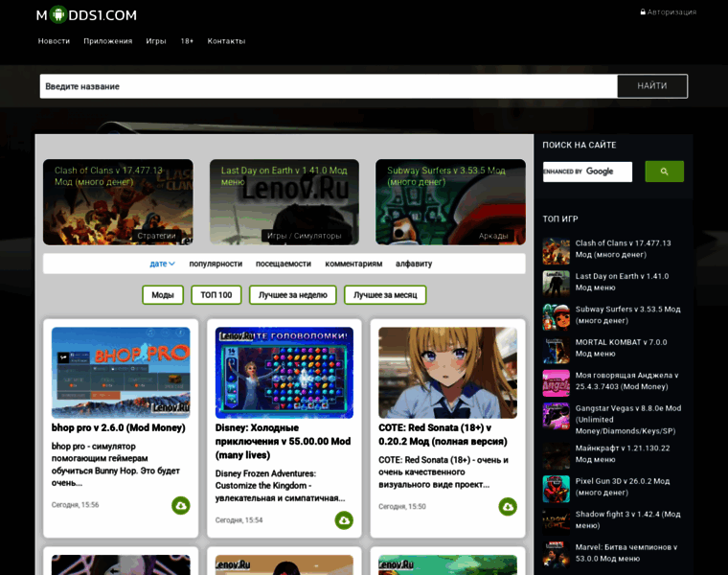This screenshot has width=728, height=575.
Task: Click the Лучшее за неделю button
Action: (x=292, y=295)
